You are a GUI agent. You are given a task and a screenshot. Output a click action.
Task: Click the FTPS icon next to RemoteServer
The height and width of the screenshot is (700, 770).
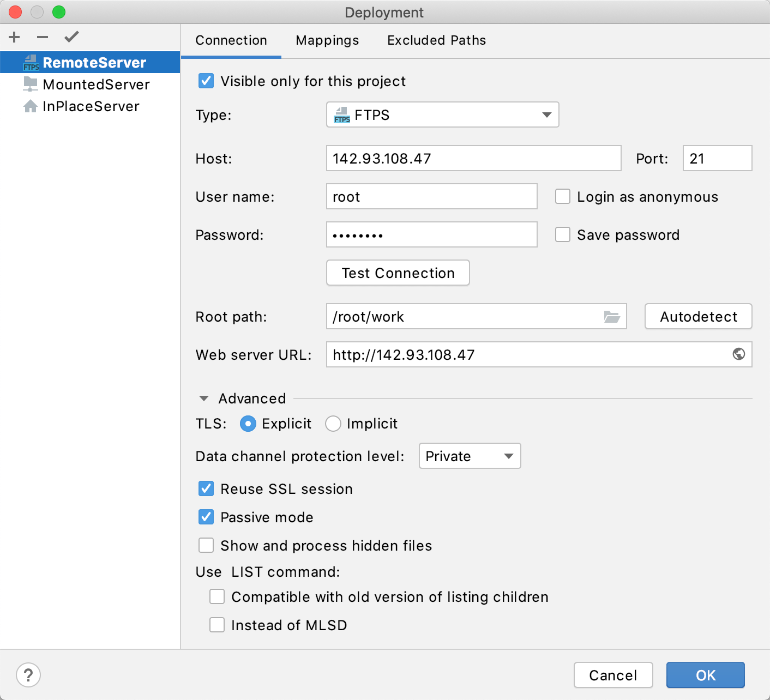[x=31, y=62]
